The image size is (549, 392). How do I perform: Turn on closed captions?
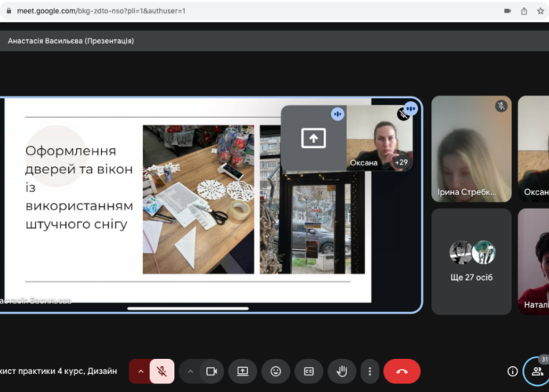click(x=308, y=371)
